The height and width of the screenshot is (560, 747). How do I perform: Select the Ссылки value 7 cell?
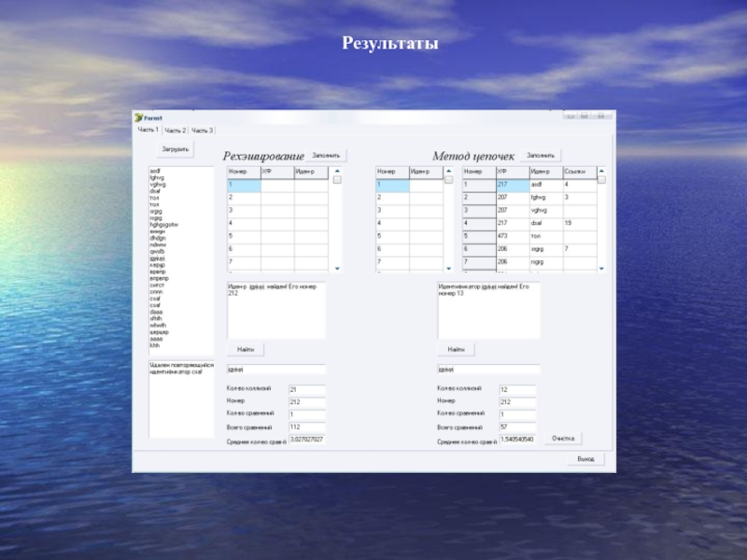[580, 249]
